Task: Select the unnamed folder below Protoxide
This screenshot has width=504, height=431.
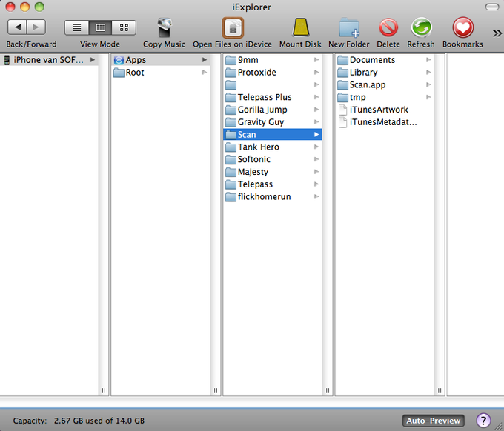Action: (x=273, y=84)
